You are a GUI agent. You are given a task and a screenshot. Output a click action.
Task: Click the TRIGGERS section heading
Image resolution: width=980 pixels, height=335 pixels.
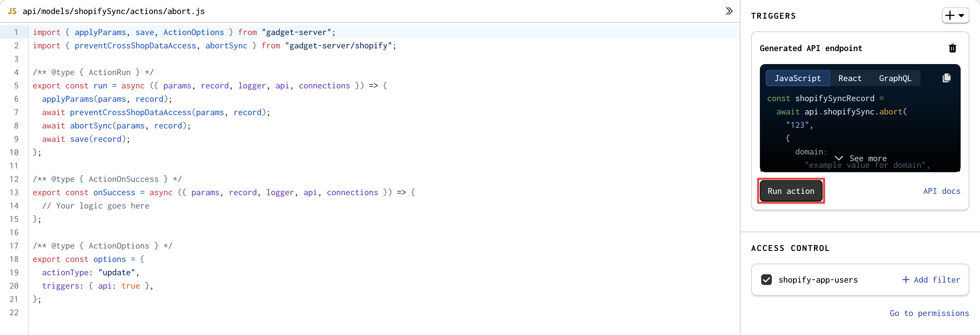click(773, 16)
